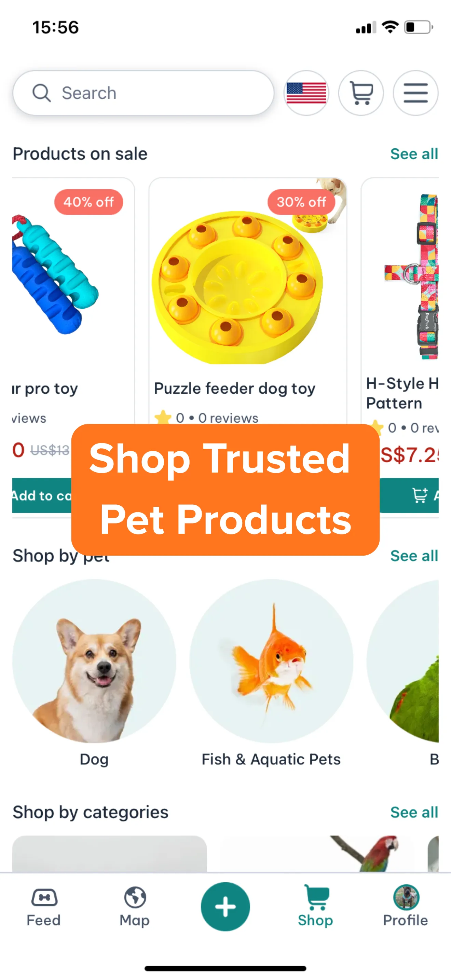Click add-to-cart icon on harness product
This screenshot has width=451, height=980.
(420, 495)
